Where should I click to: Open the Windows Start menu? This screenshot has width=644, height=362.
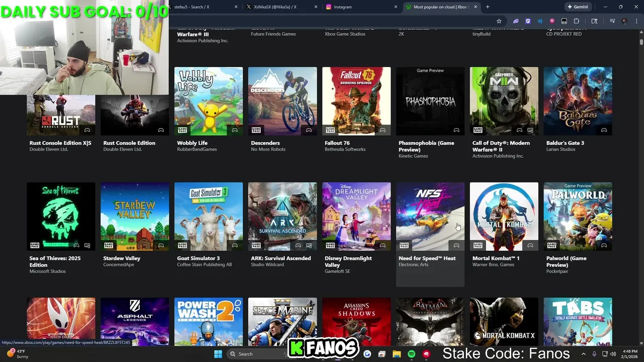[218, 354]
